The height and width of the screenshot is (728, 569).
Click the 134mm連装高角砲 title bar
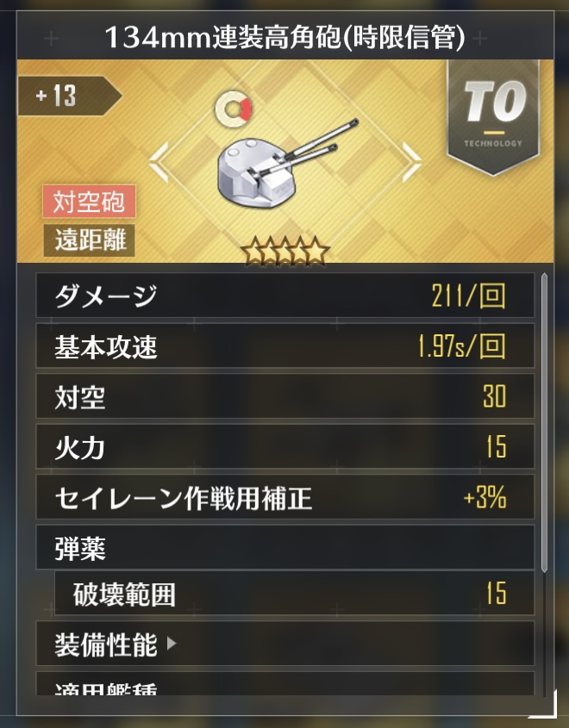coord(285,36)
